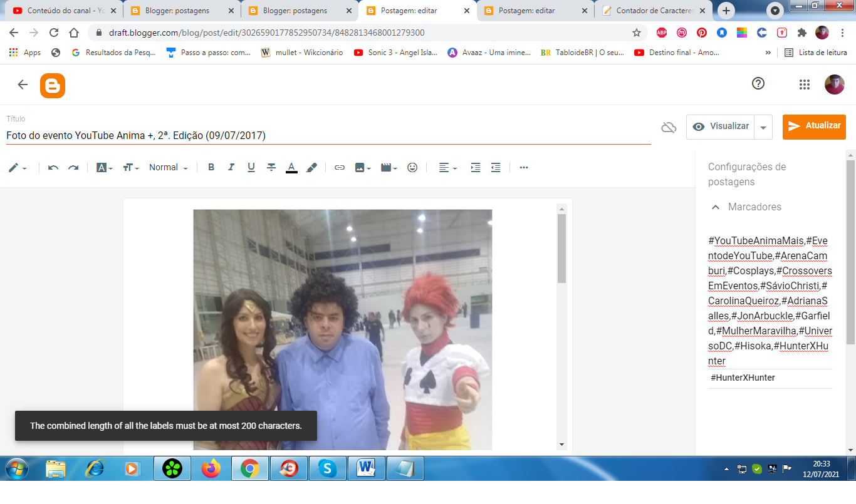Redo the last edit in editor

click(73, 167)
